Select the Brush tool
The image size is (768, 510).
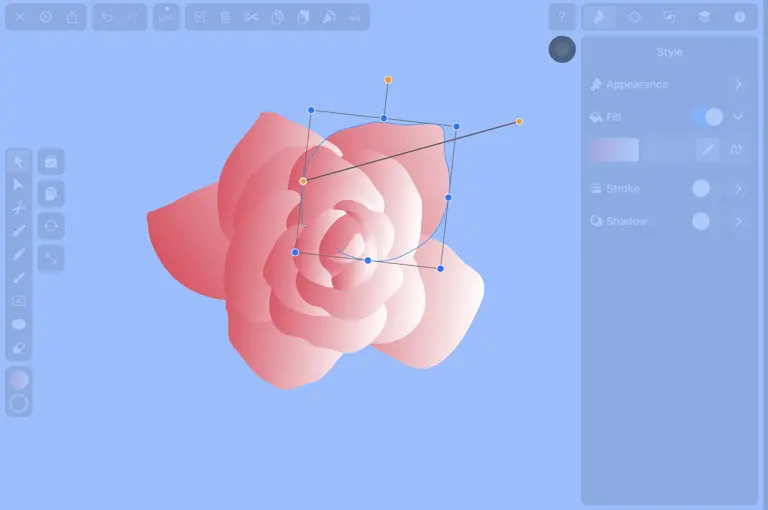click(19, 277)
